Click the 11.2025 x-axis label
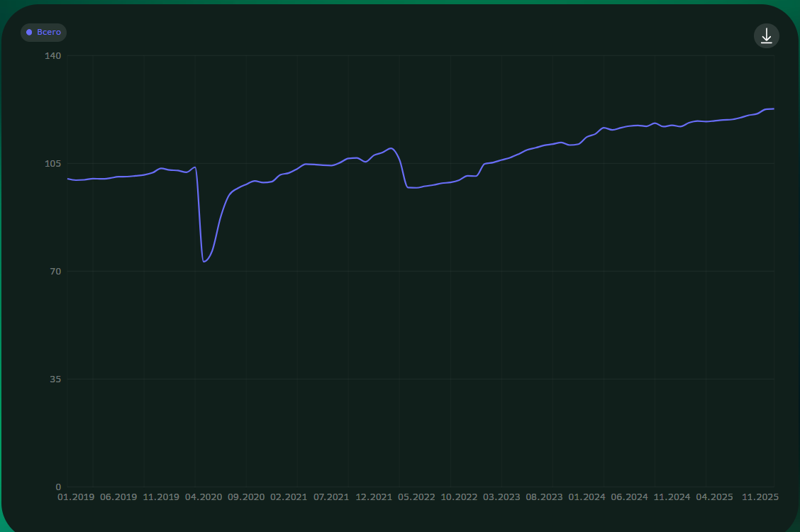Screen dimensions: 800x532 pyautogui.click(x=760, y=497)
